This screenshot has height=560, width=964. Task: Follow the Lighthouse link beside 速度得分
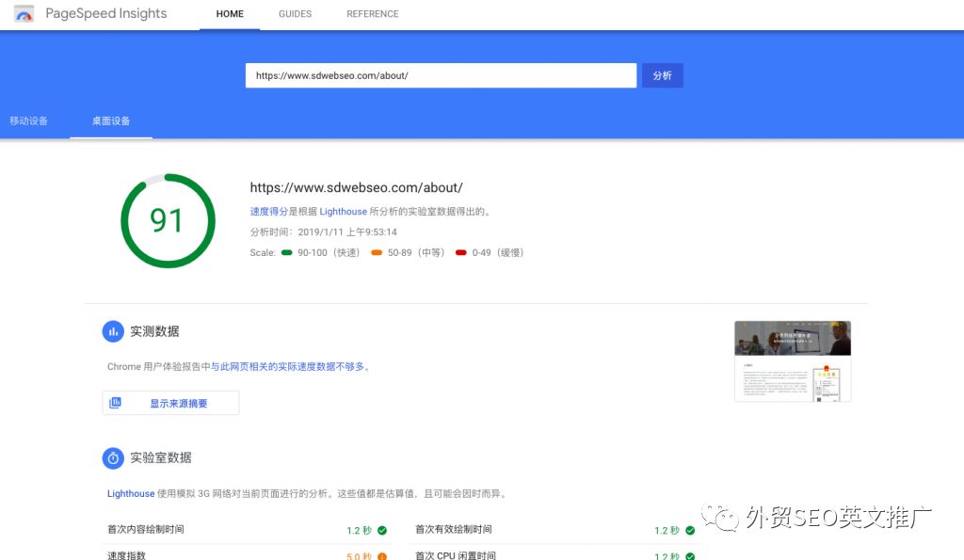tap(343, 212)
